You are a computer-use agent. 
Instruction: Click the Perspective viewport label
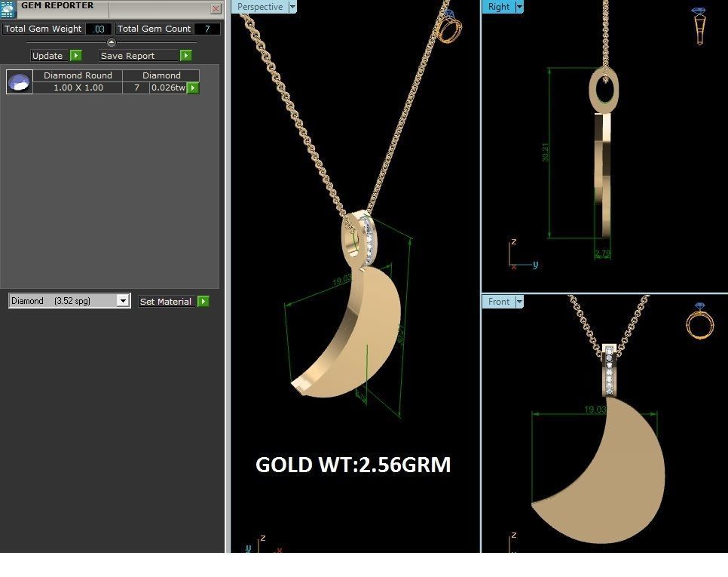pyautogui.click(x=260, y=7)
